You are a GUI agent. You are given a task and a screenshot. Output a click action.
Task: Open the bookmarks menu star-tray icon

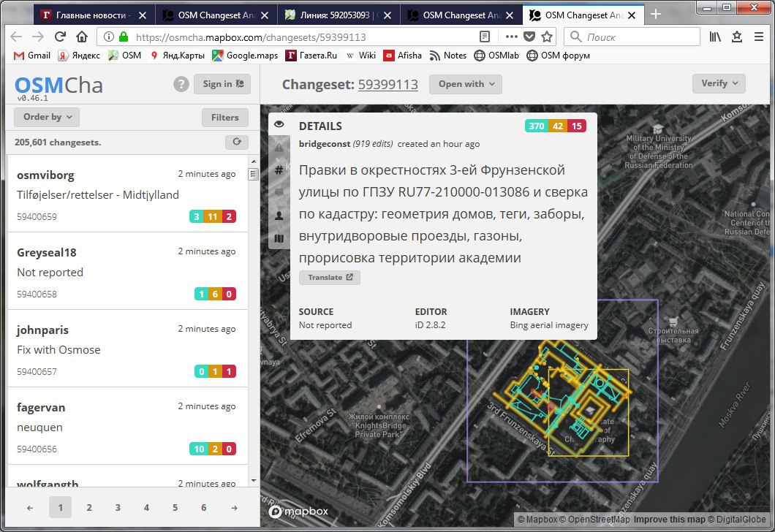737,37
